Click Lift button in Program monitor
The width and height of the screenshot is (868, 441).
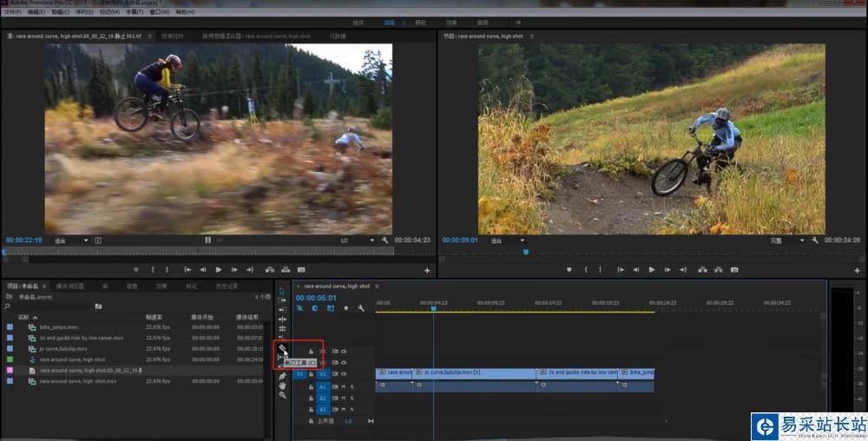(x=702, y=269)
